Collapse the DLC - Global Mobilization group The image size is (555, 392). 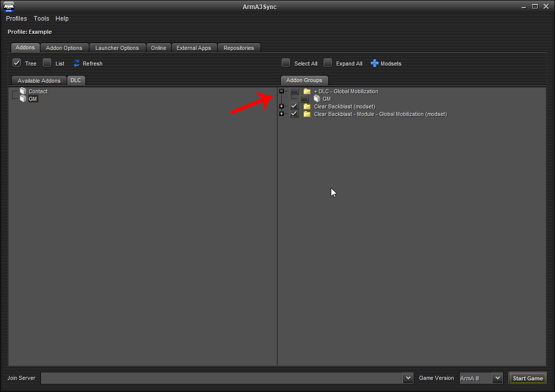(x=281, y=91)
